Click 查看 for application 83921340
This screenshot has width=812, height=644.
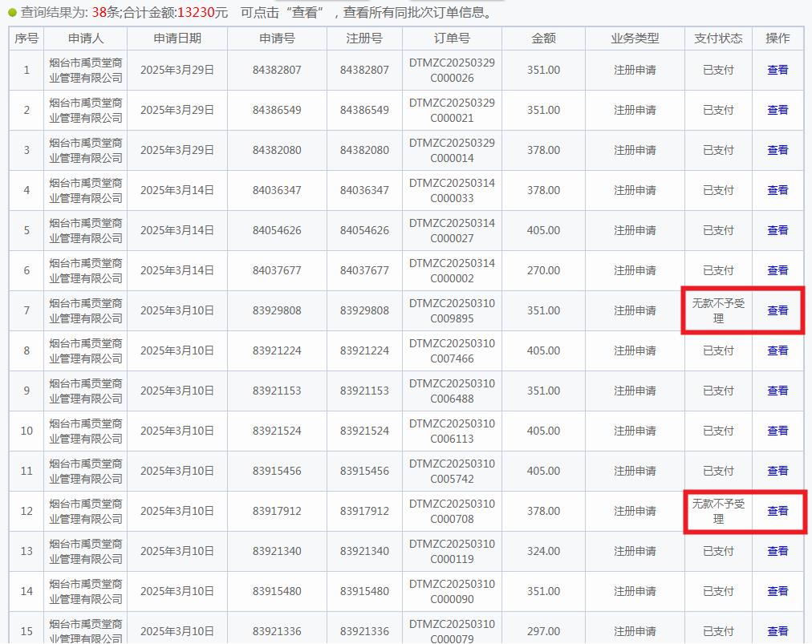coord(777,551)
